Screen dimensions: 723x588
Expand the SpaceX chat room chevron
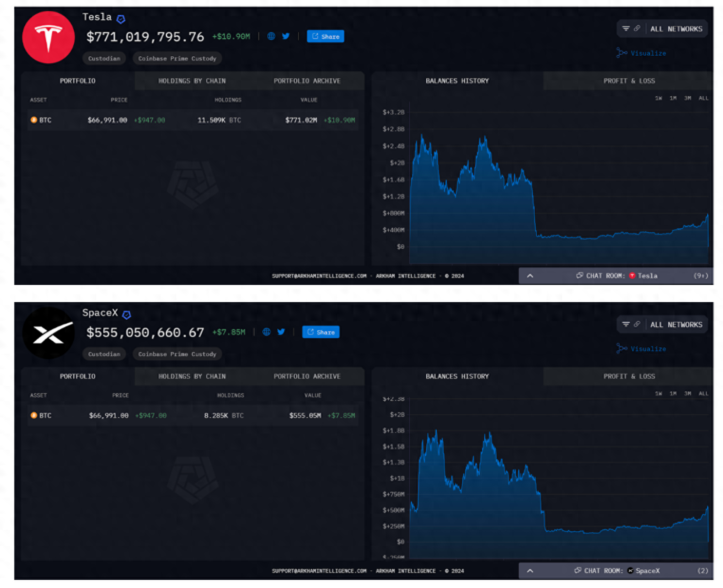pyautogui.click(x=530, y=571)
